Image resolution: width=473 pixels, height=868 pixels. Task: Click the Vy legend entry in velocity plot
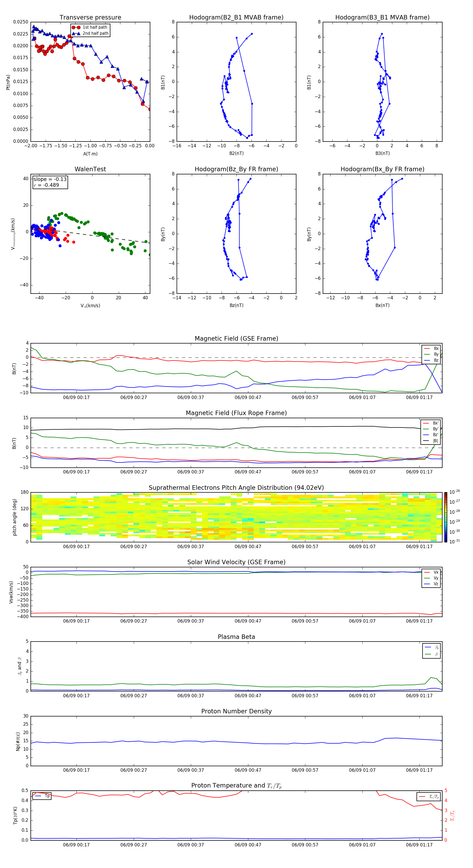pyautogui.click(x=431, y=578)
